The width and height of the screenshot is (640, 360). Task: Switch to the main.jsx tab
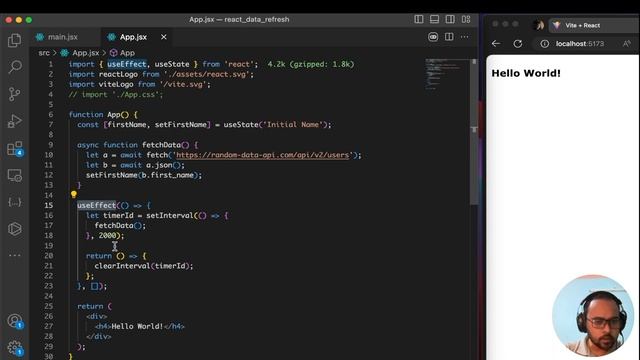coord(62,37)
